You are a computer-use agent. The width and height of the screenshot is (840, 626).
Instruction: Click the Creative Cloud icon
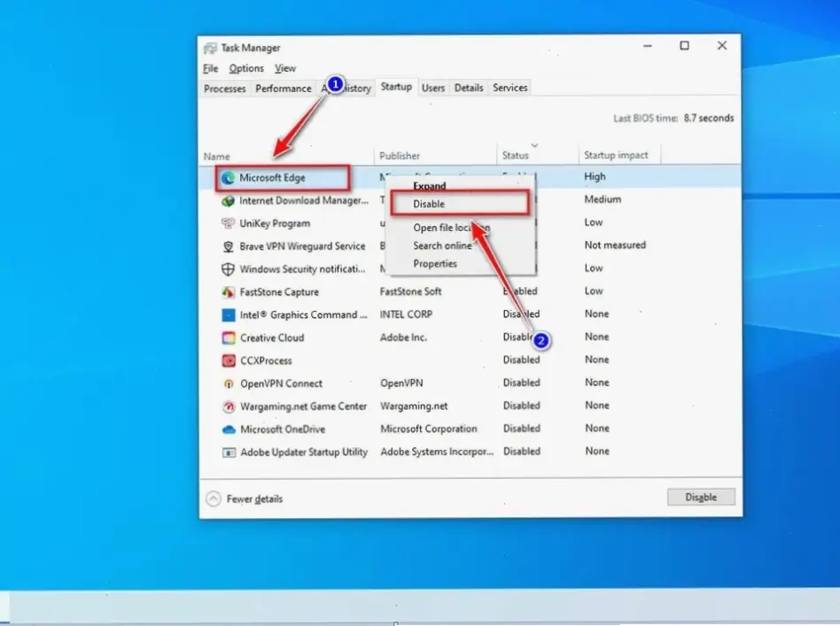(228, 338)
